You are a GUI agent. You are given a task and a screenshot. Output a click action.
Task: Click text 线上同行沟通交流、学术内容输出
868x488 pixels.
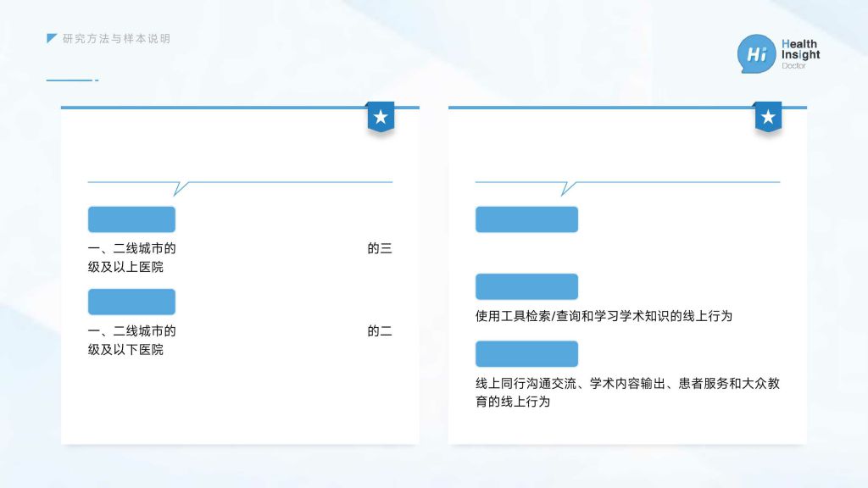click(x=570, y=384)
